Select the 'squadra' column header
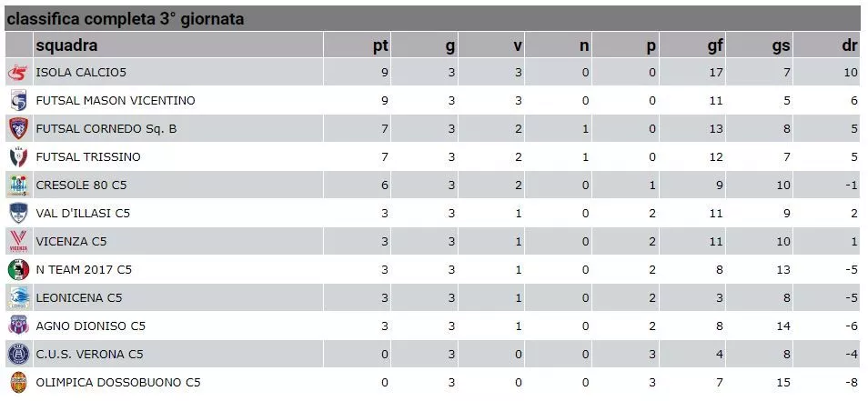 66,45
